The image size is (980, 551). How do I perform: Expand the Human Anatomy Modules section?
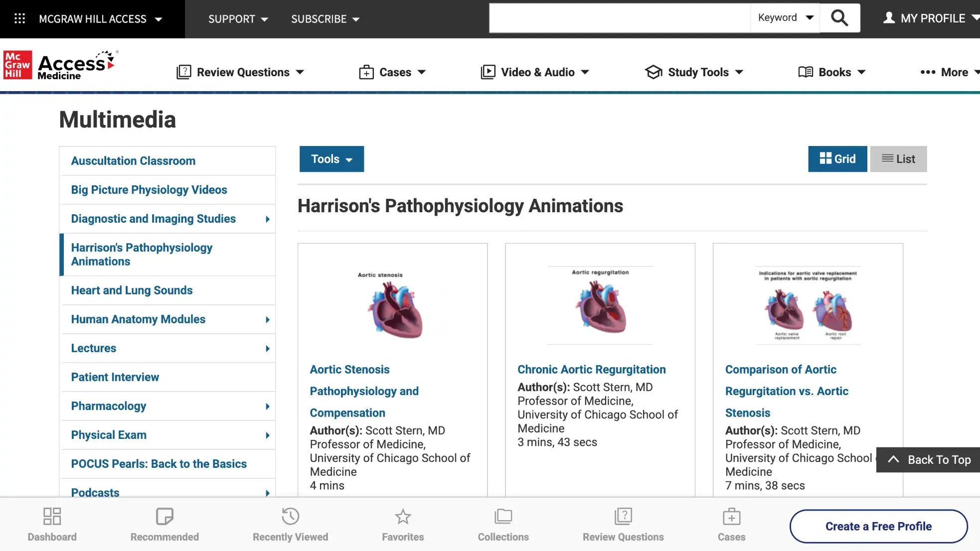[x=138, y=319]
